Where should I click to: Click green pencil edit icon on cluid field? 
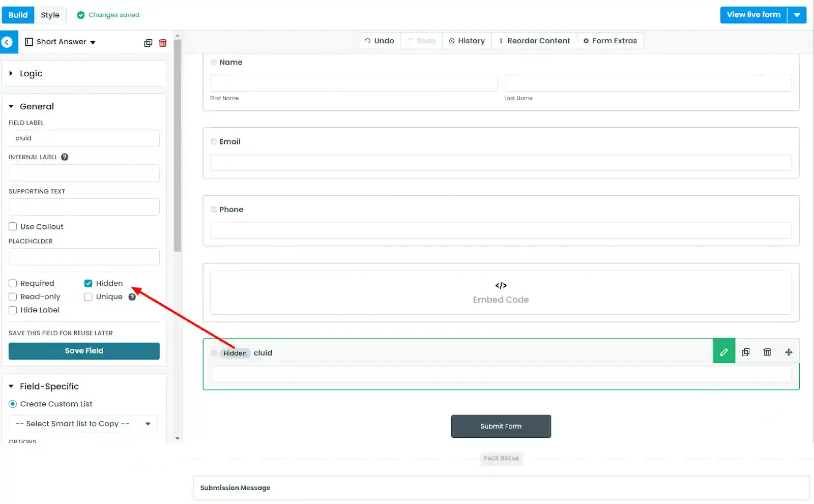(x=724, y=351)
